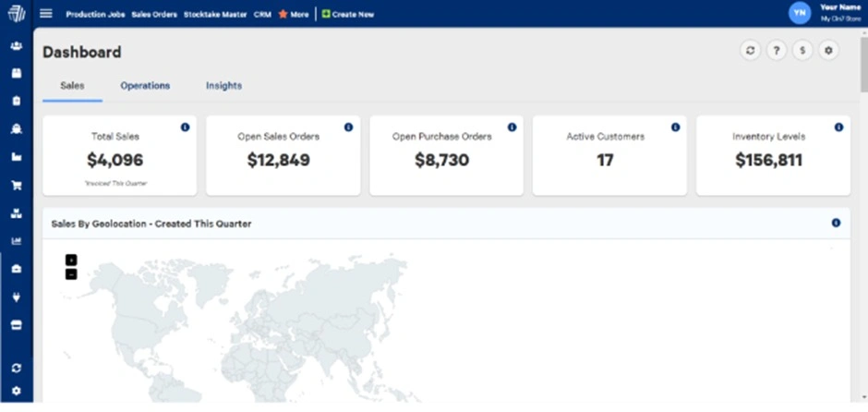This screenshot has height=412, width=868.
Task: Click the shopping cart sidebar icon
Action: point(16,185)
